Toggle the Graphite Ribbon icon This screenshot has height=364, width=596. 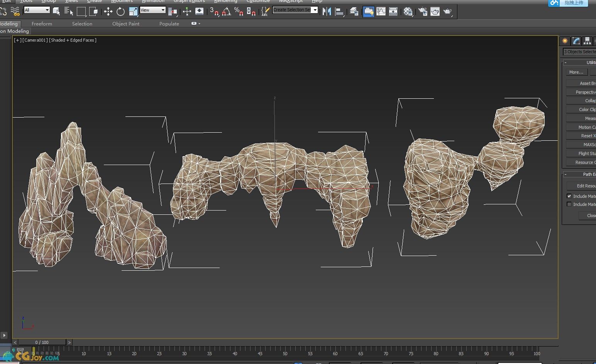[x=369, y=11]
